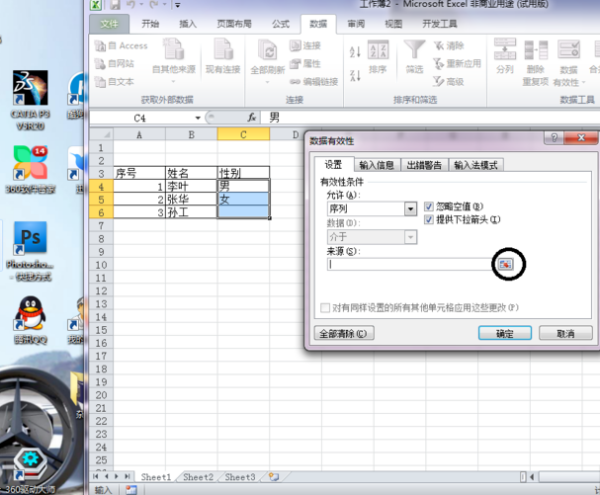Switch to Sheet2 worksheet tab
The image size is (600, 495).
click(x=198, y=477)
